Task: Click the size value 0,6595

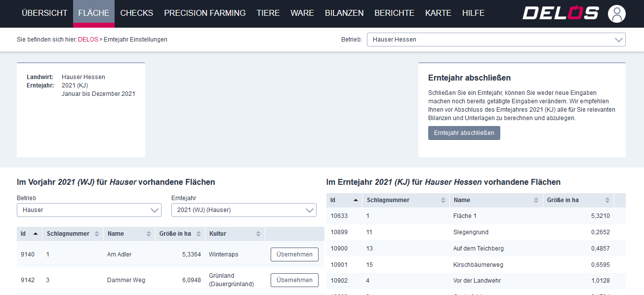Action: [601, 265]
